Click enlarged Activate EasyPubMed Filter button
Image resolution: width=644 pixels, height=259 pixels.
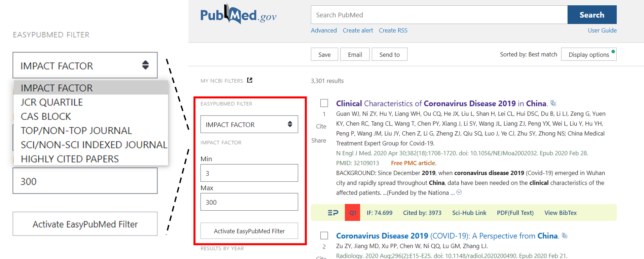coord(85,224)
